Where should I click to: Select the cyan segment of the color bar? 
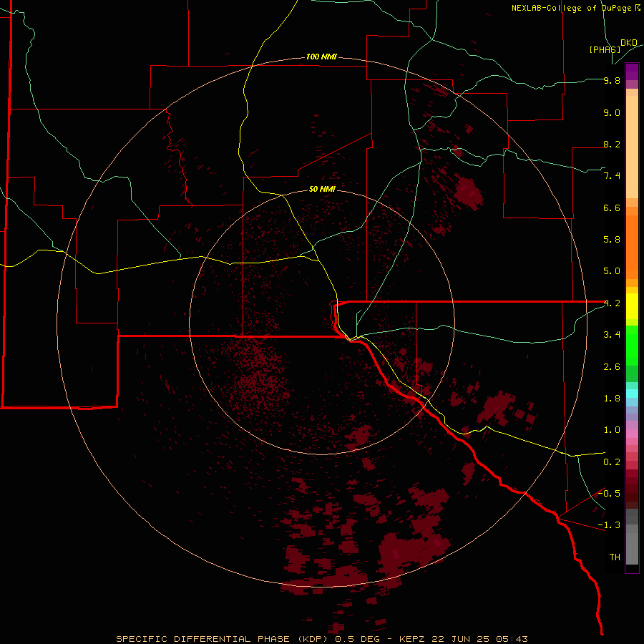(x=632, y=394)
